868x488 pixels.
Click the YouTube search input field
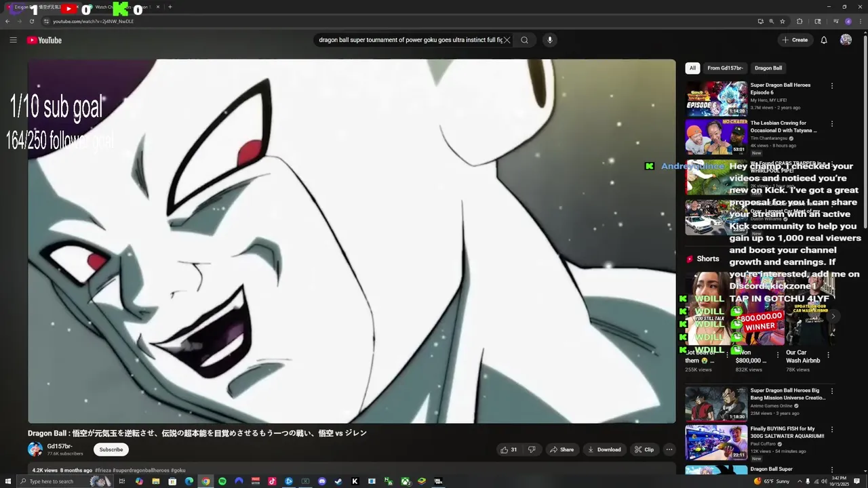click(410, 40)
